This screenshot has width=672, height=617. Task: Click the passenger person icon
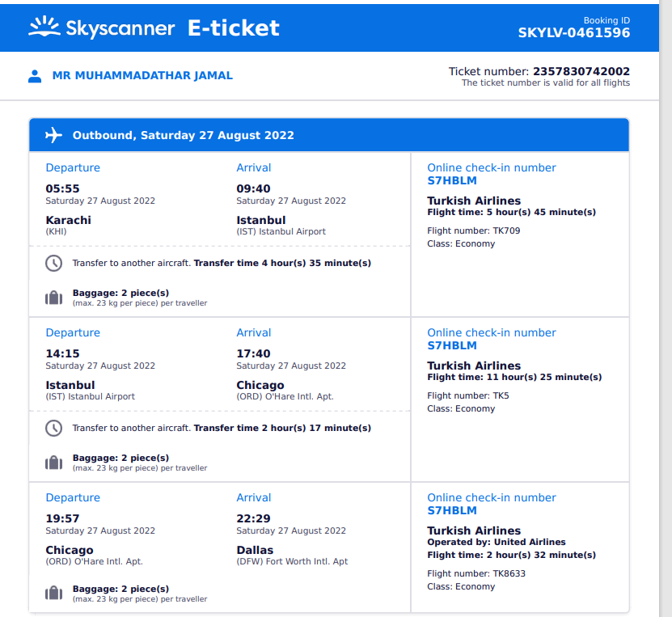coord(35,76)
